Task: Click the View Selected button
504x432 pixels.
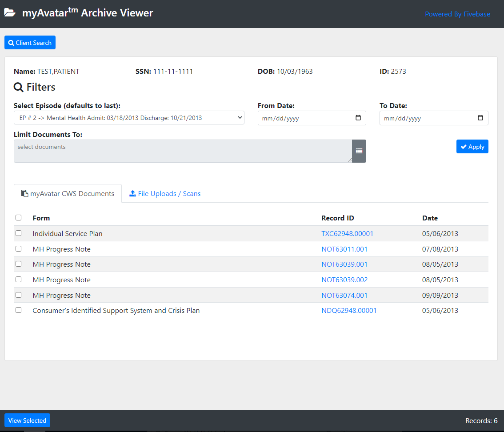Action: click(27, 420)
